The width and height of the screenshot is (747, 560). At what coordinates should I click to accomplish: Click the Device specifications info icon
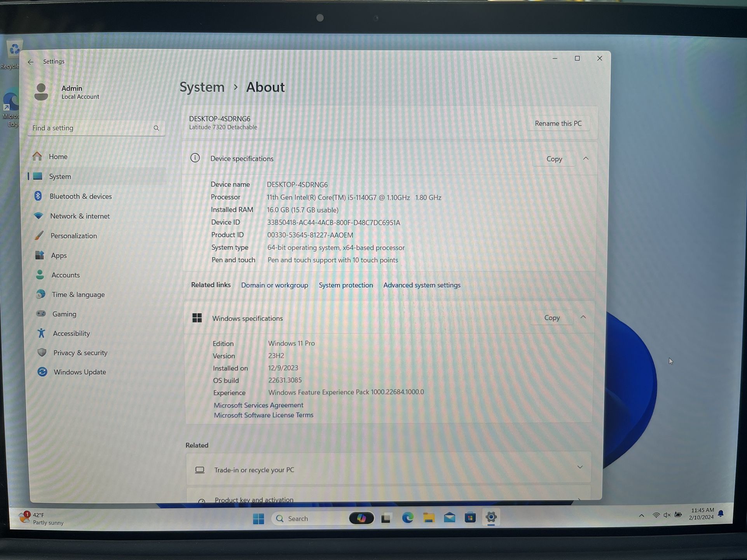pyautogui.click(x=195, y=158)
